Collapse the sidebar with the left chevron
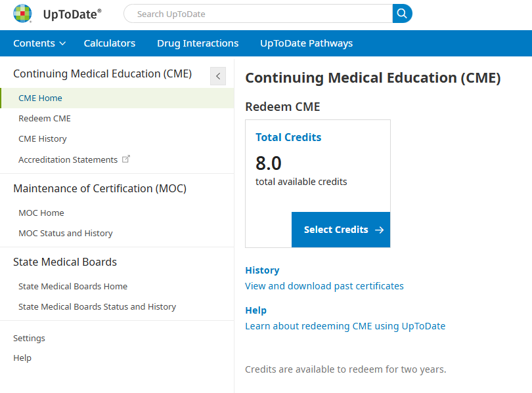 (x=218, y=76)
